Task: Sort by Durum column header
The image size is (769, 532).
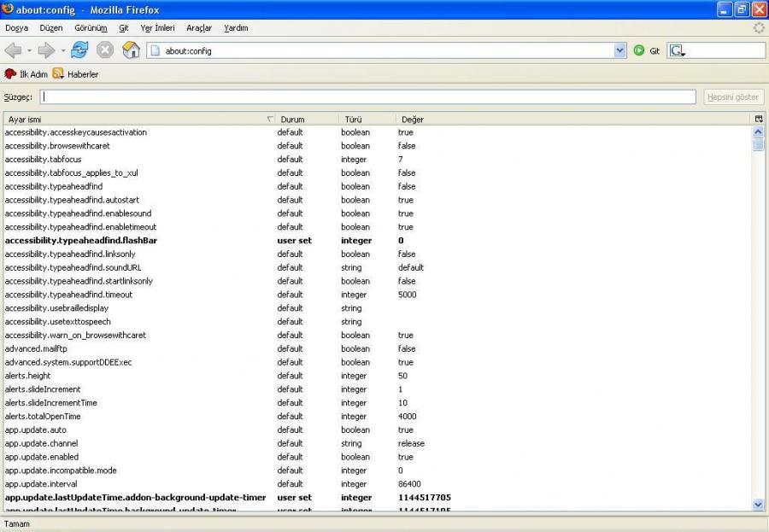Action: [x=307, y=120]
